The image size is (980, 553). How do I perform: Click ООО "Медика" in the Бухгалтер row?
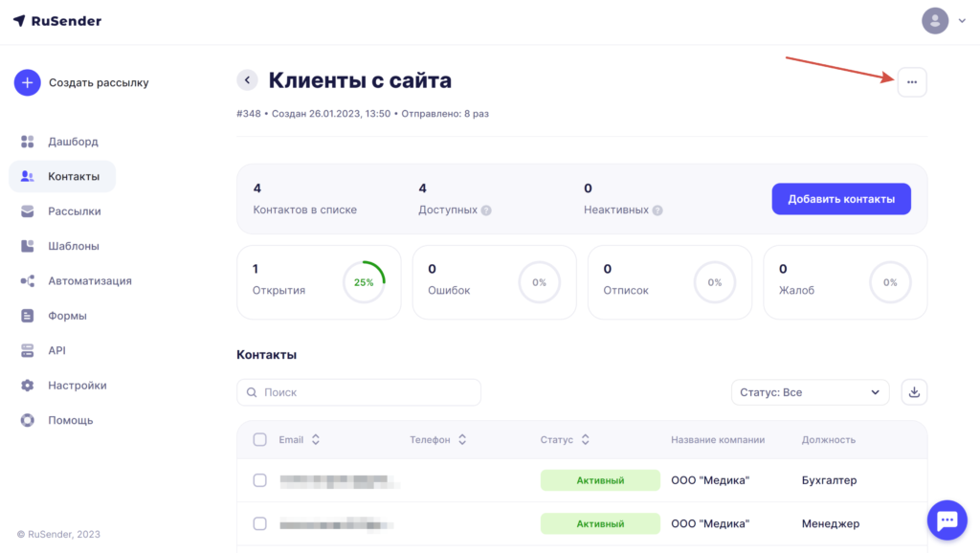710,480
